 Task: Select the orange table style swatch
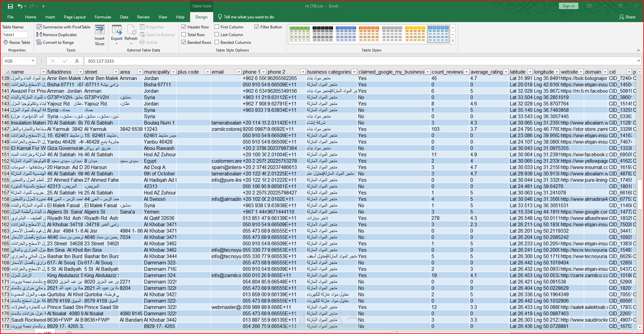tap(369, 34)
